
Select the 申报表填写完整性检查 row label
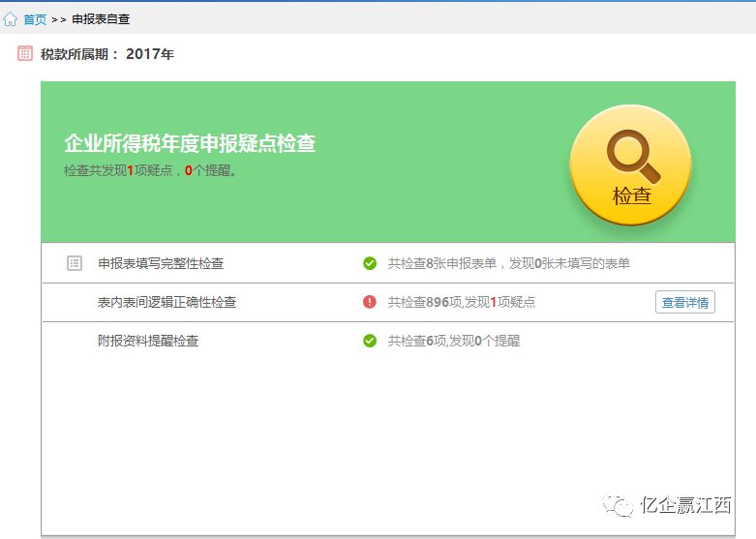pos(161,263)
